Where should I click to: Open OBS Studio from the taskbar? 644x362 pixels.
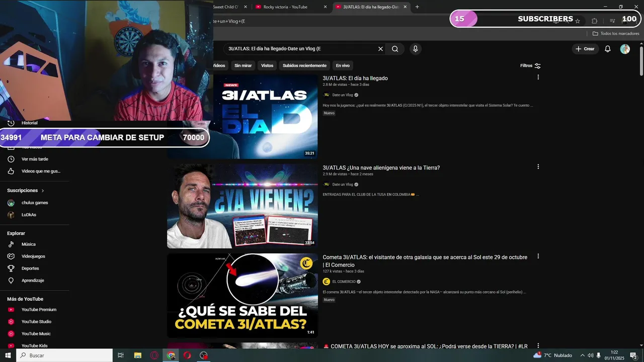pyautogui.click(x=203, y=355)
